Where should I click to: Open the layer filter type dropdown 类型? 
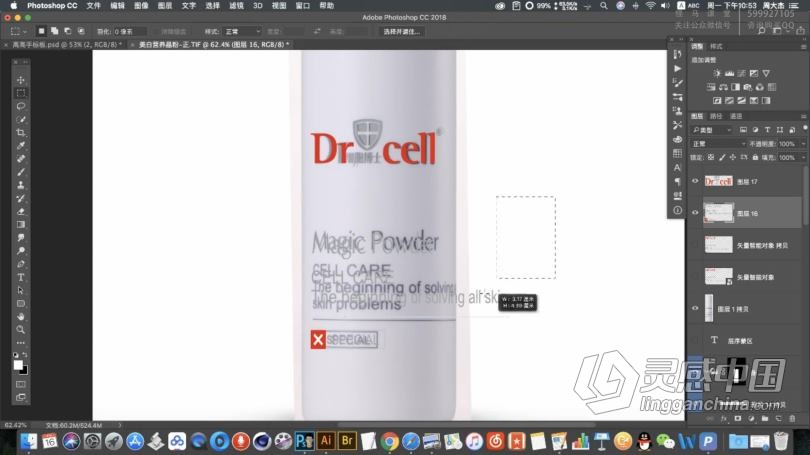coord(712,130)
